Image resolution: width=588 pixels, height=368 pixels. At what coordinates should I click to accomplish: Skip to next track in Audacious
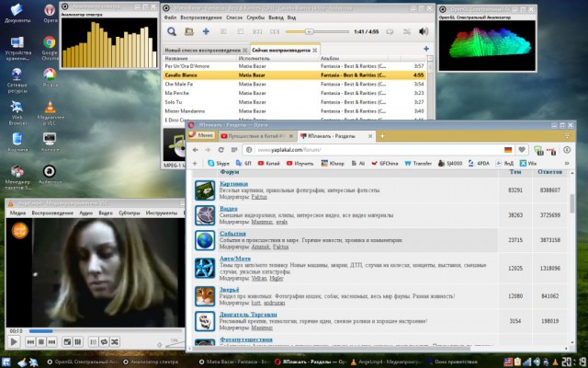275,32
